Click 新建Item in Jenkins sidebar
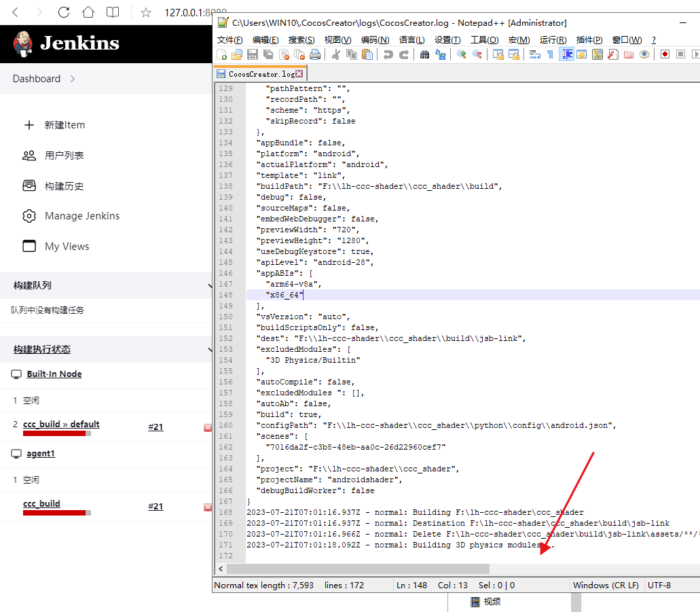700x612 pixels. click(54, 125)
